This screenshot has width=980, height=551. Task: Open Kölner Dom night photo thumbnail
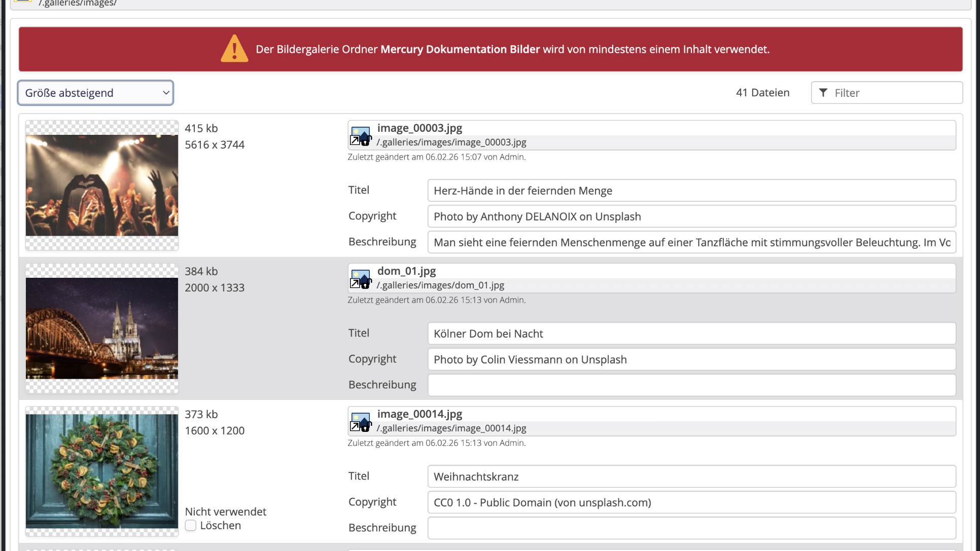pyautogui.click(x=102, y=328)
